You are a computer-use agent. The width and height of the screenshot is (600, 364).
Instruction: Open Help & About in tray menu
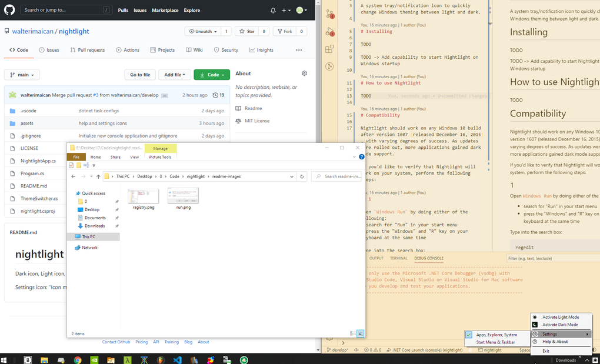point(561,342)
